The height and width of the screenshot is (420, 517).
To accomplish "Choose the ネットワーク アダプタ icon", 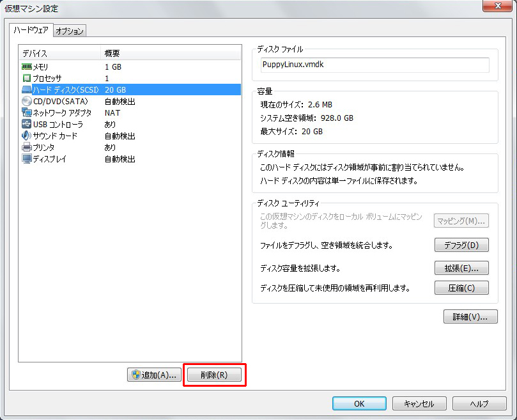I will pos(27,113).
